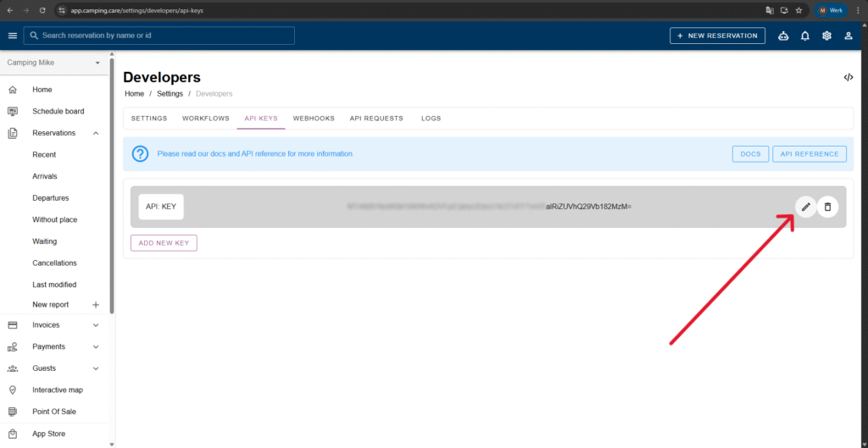The height and width of the screenshot is (448, 868).
Task: Click the Add New Key button
Action: pos(164,243)
